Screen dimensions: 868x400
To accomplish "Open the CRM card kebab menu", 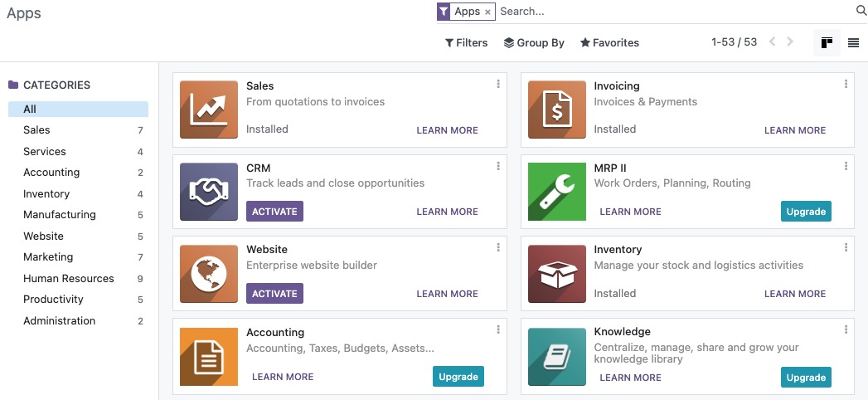I will pyautogui.click(x=498, y=166).
